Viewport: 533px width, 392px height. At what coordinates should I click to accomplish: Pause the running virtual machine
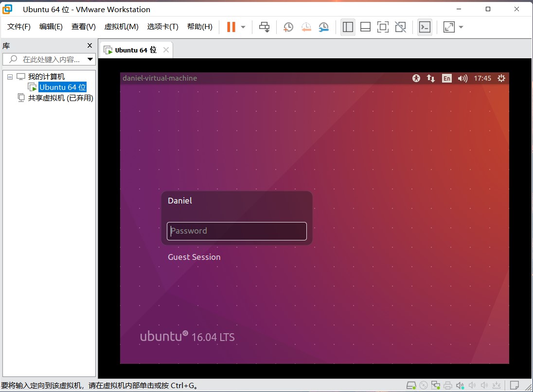(x=231, y=27)
